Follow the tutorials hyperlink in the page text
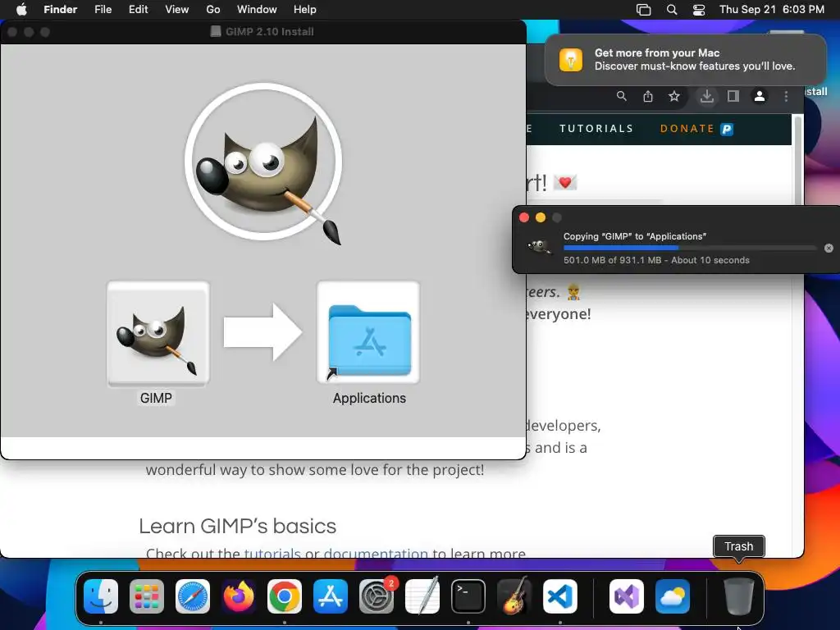This screenshot has height=630, width=840. (x=272, y=552)
